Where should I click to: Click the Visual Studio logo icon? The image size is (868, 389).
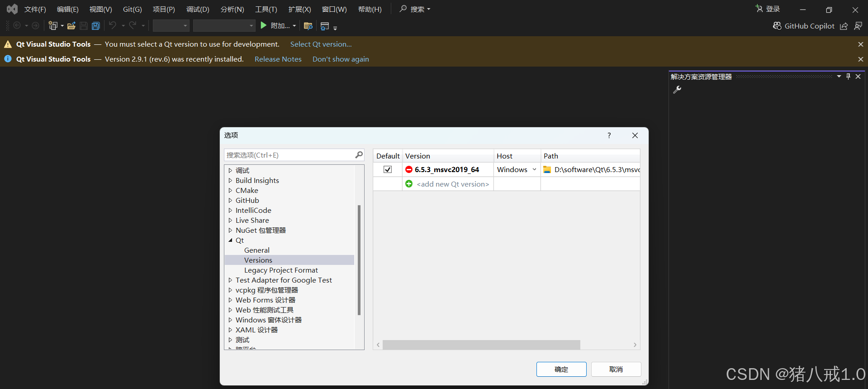point(12,9)
